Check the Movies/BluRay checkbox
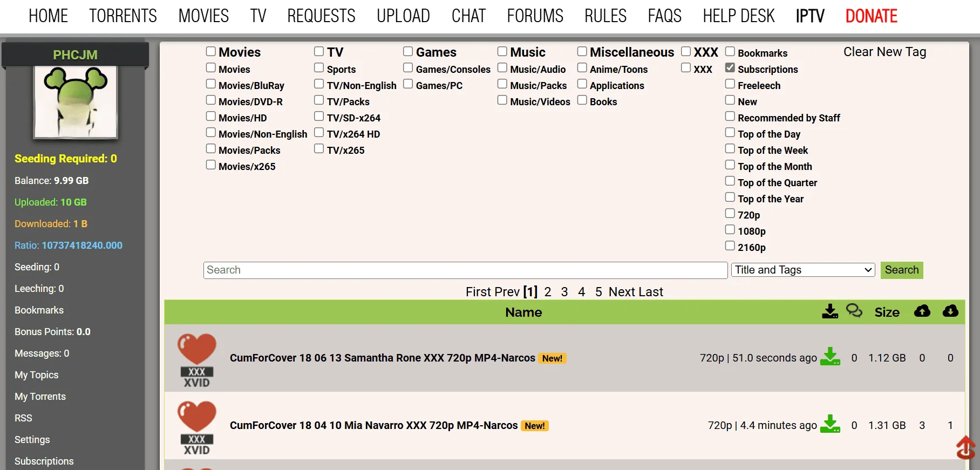 (x=211, y=84)
